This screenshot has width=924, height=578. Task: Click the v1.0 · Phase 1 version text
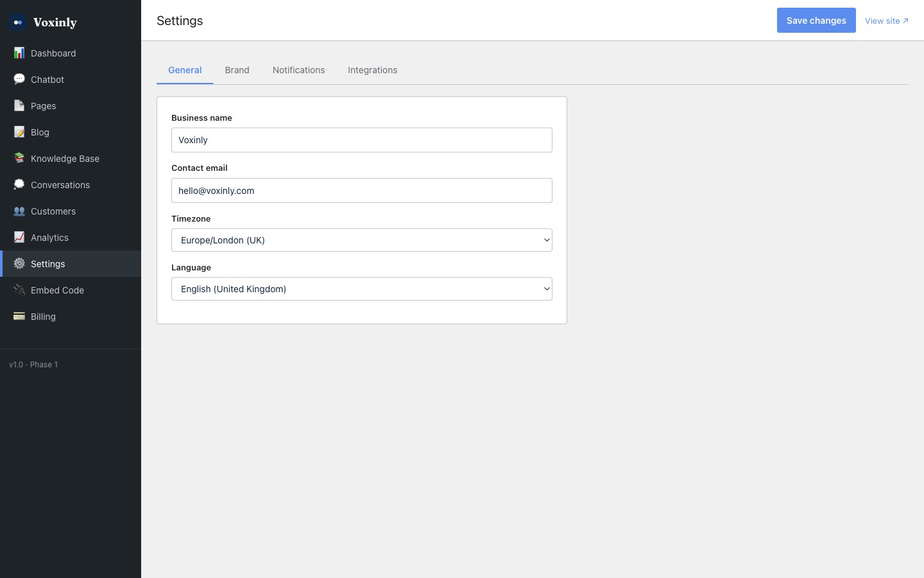33,365
